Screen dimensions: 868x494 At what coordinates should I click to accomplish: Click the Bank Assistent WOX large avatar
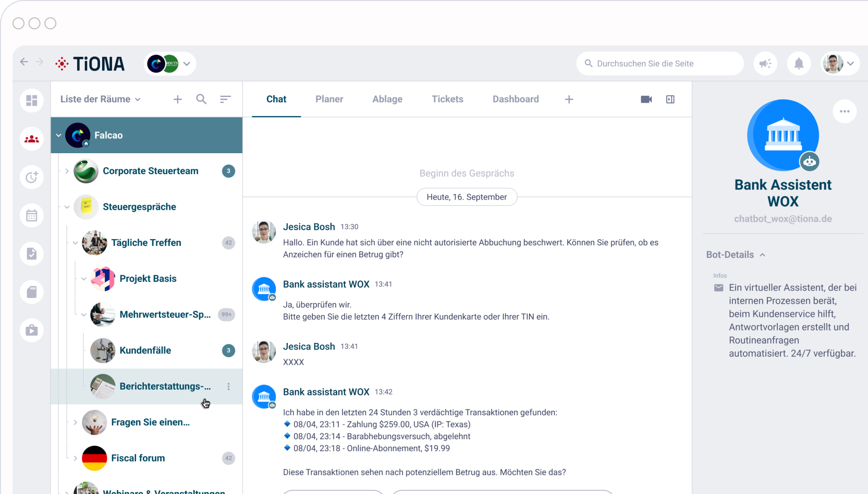(x=783, y=135)
